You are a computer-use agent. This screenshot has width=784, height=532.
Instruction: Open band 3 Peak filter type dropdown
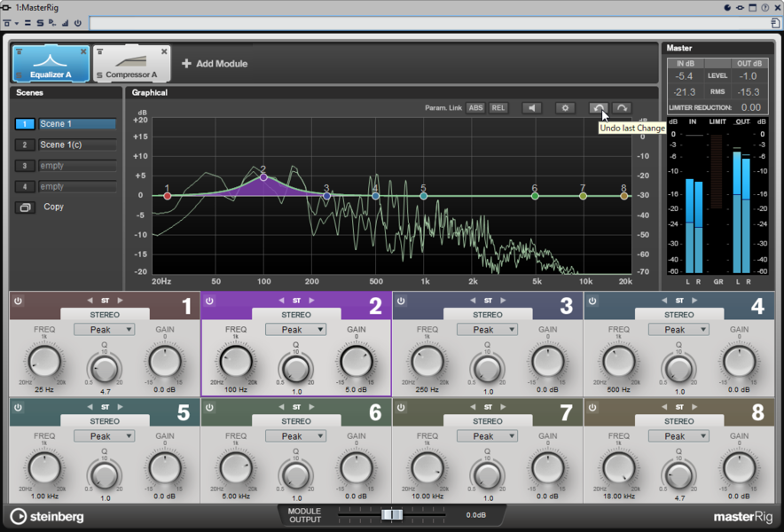click(x=488, y=330)
